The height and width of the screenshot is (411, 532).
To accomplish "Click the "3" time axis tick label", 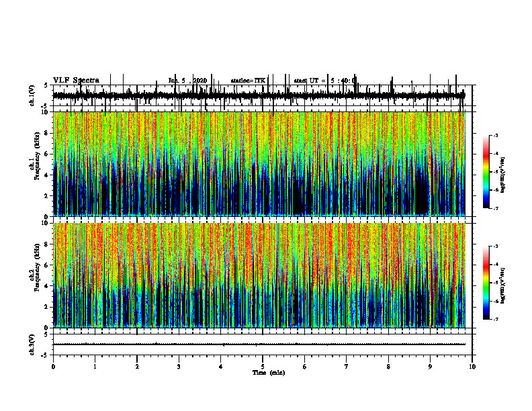I will [179, 367].
